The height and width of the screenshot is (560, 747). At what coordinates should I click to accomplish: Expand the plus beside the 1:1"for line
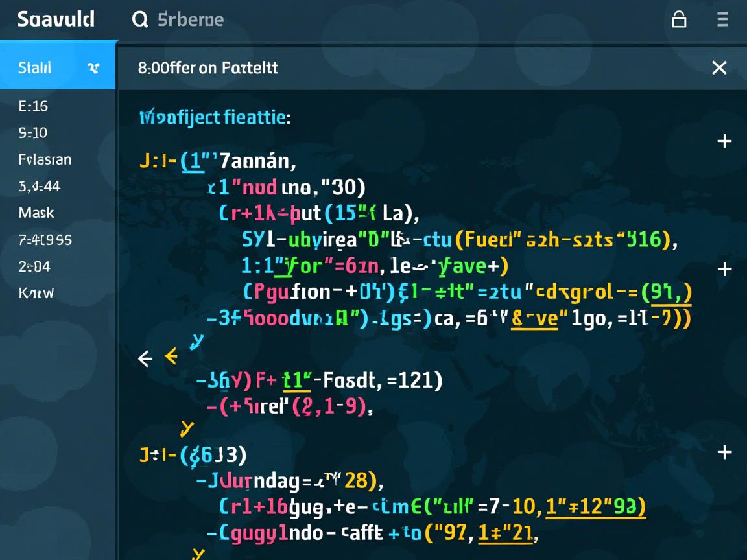tap(724, 268)
